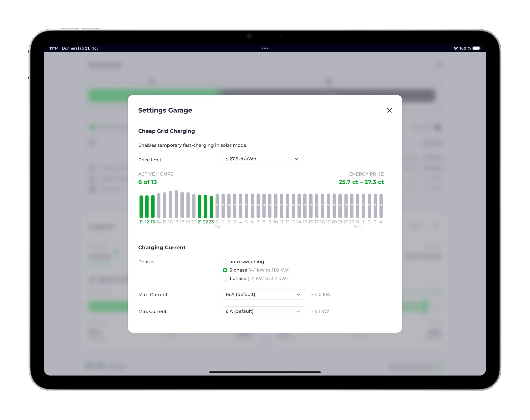Click the tallest gray bar at hour 17
The height and width of the screenshot is (420, 530).
pyautogui.click(x=176, y=204)
